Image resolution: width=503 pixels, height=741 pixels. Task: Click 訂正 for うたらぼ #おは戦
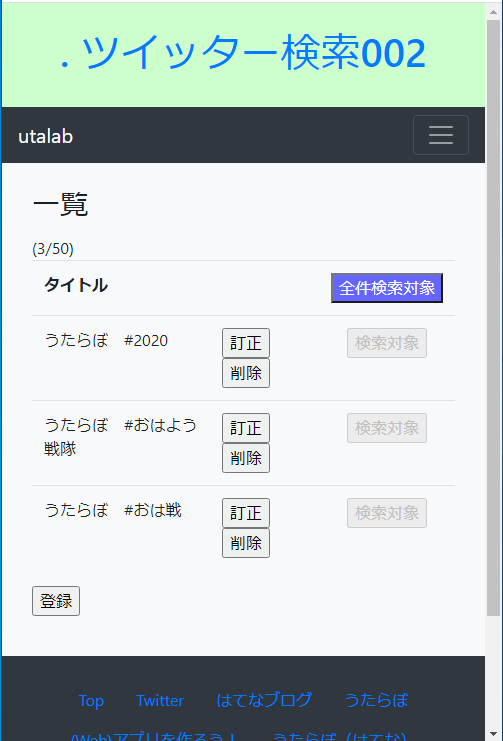click(246, 513)
